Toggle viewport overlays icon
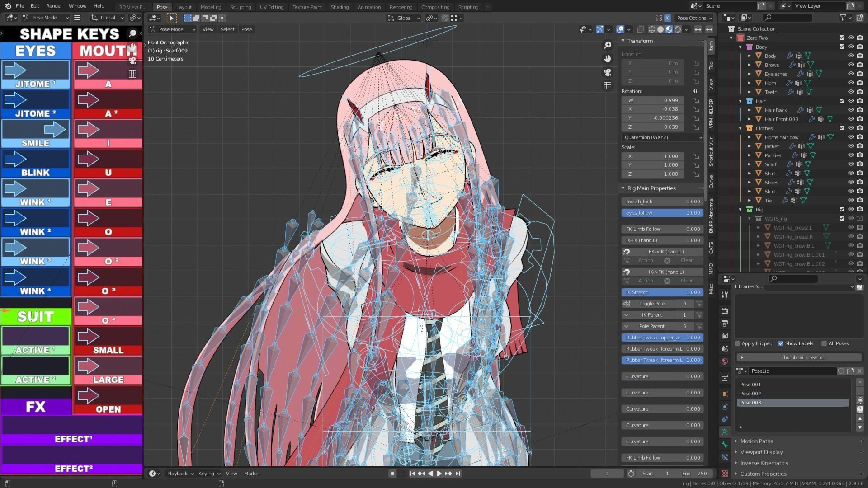Viewport: 868px width, 488px height. pyautogui.click(x=621, y=29)
